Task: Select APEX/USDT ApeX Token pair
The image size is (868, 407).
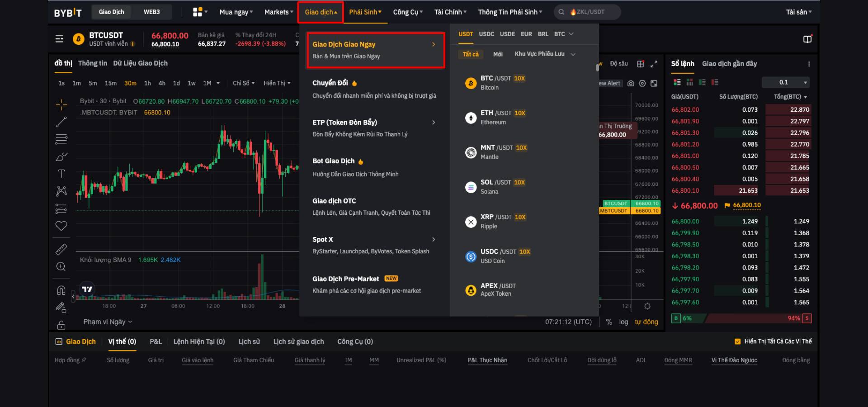Action: 524,289
